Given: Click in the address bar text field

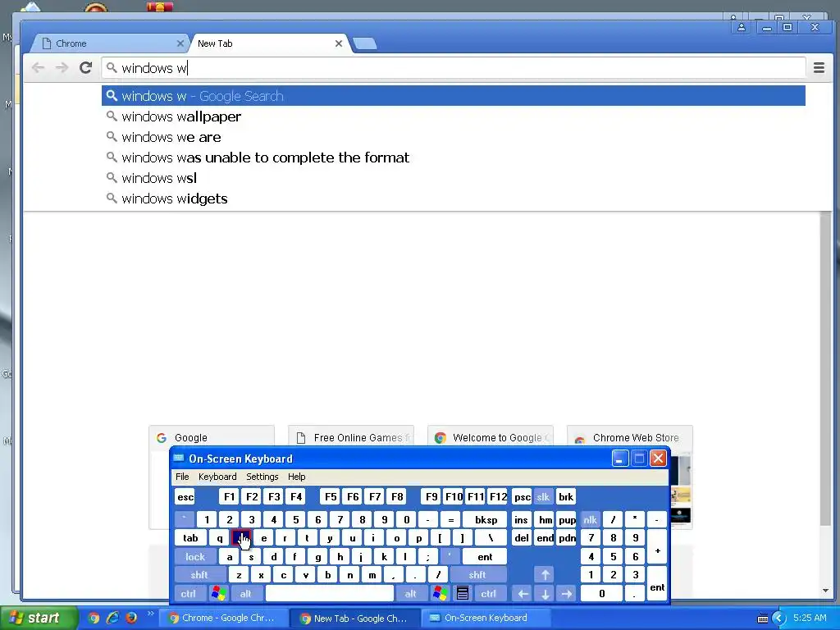Looking at the screenshot, I should (453, 68).
